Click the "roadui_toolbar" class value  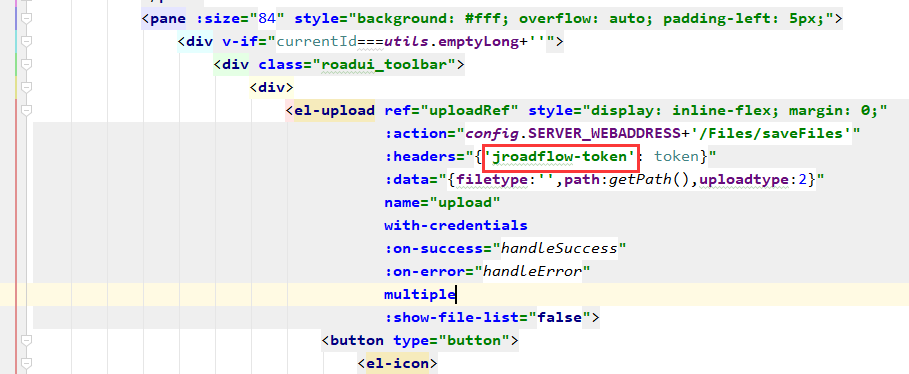[x=384, y=64]
